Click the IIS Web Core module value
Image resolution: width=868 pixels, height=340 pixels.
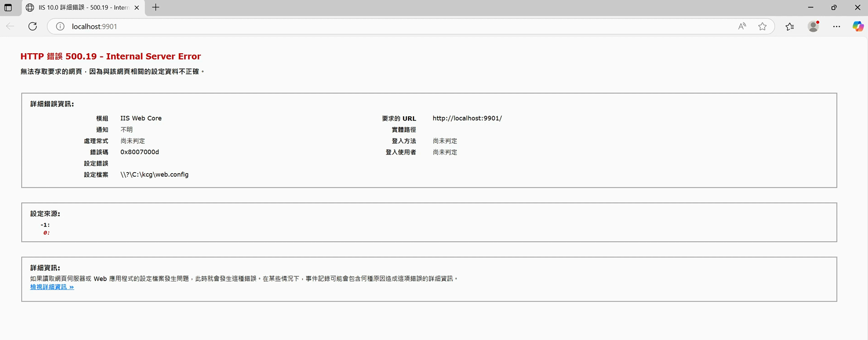(141, 118)
